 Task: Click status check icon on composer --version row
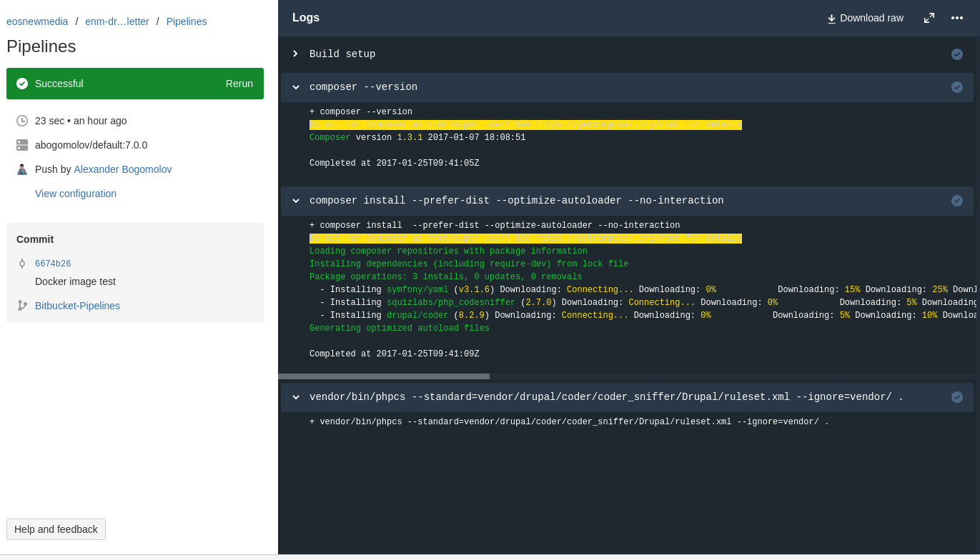point(957,87)
